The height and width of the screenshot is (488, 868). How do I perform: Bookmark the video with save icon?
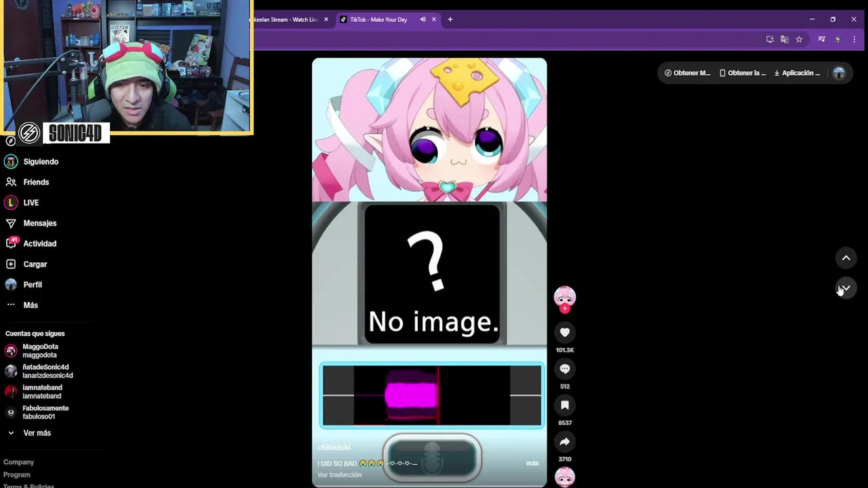pos(565,405)
